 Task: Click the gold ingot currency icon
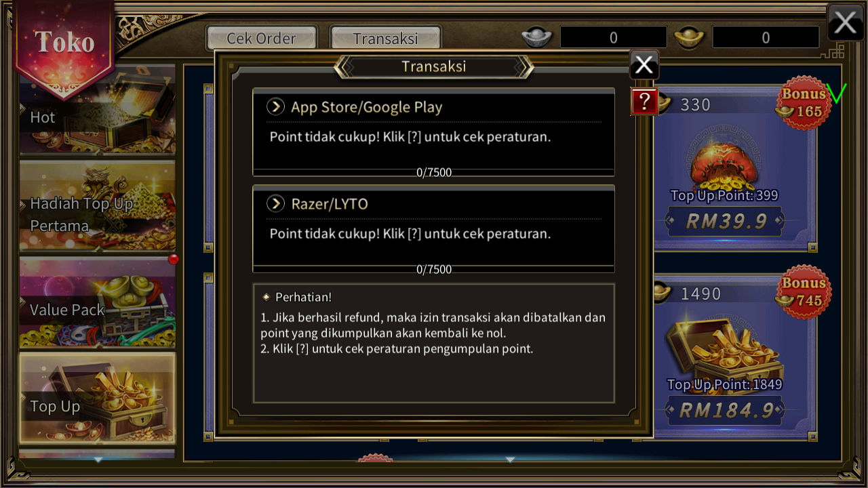689,37
